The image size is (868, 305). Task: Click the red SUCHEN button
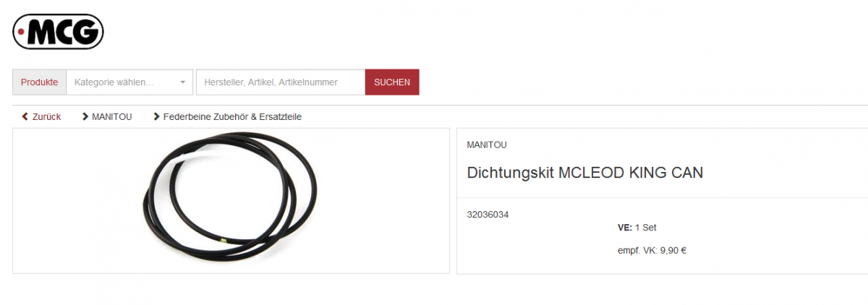pos(392,82)
